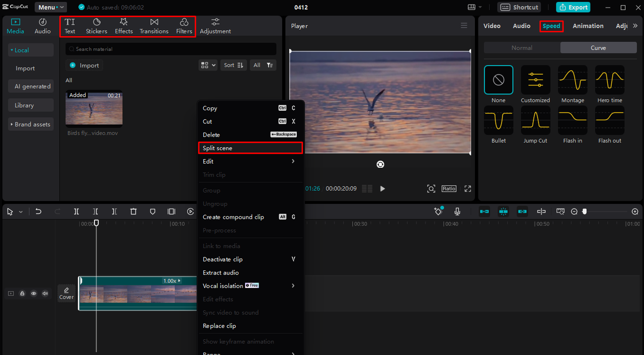Click the Cover edit button
The image size is (644, 355).
tap(66, 293)
